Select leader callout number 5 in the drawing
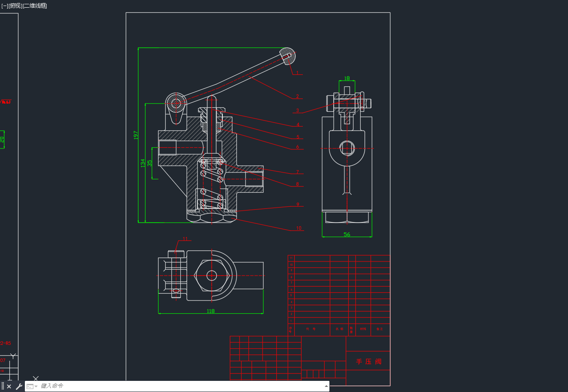Screen dimensions: 568x392 tap(298, 137)
